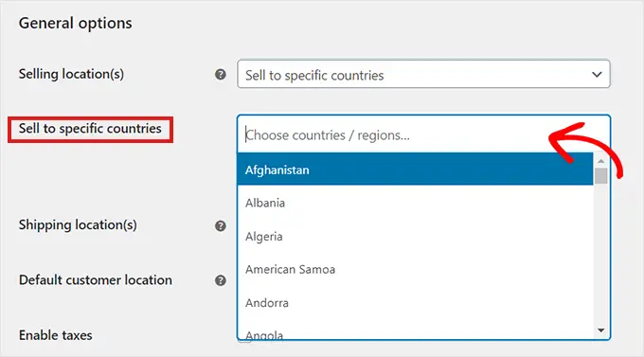
Task: Click the country list scrollbar thumb
Action: point(600,176)
